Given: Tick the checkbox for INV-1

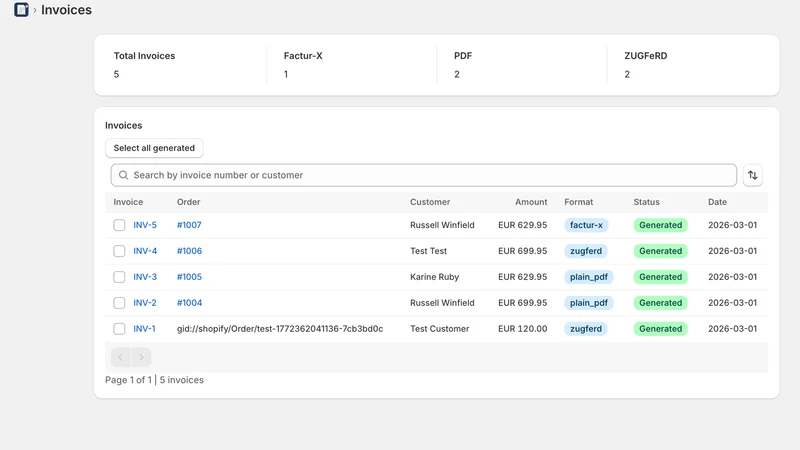Looking at the screenshot, I should (119, 329).
